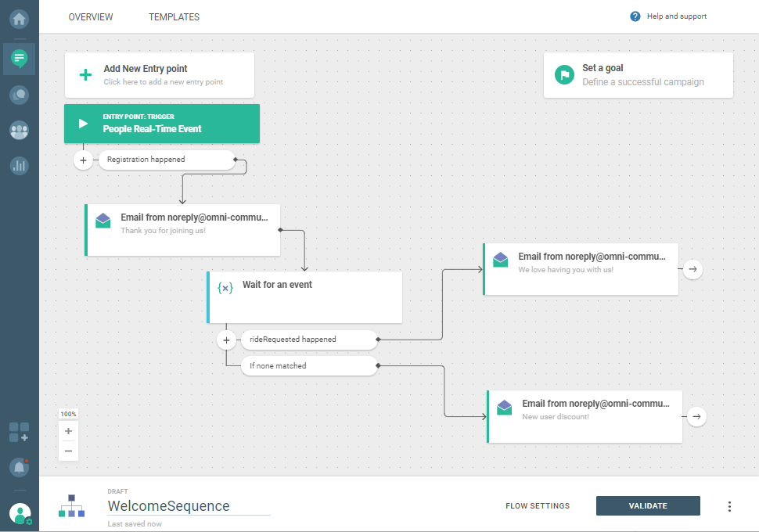Screen dimensions: 759x532
Task: Open the three-dot more options menu
Action: 729,506
